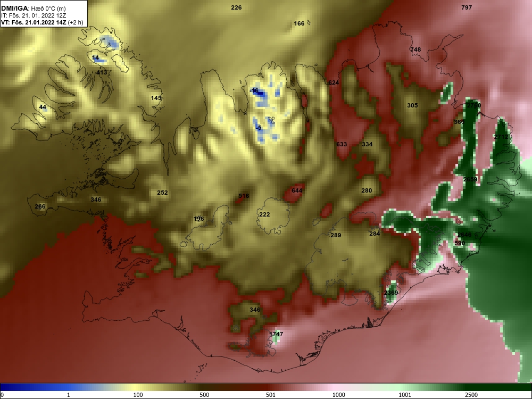This screenshot has width=532, height=399.
Task: Click the 1747 value on the map
Action: tap(276, 334)
